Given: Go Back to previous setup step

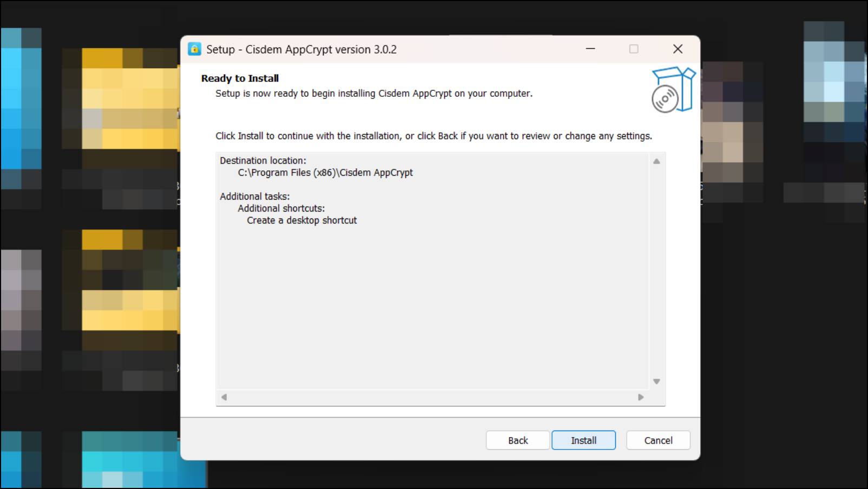Looking at the screenshot, I should tap(518, 440).
